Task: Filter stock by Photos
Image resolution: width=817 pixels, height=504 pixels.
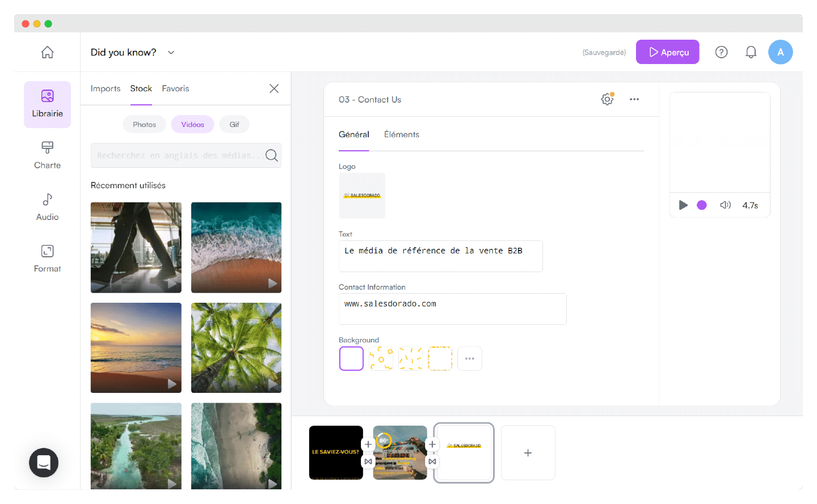Action: [145, 125]
